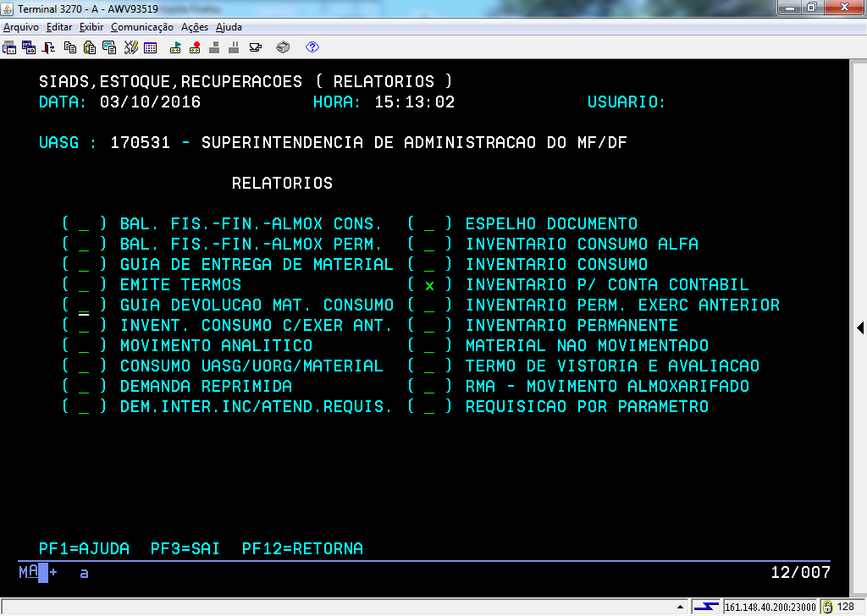The image size is (867, 616).
Task: Click the cursor position 12/007 indicator
Action: pos(801,572)
